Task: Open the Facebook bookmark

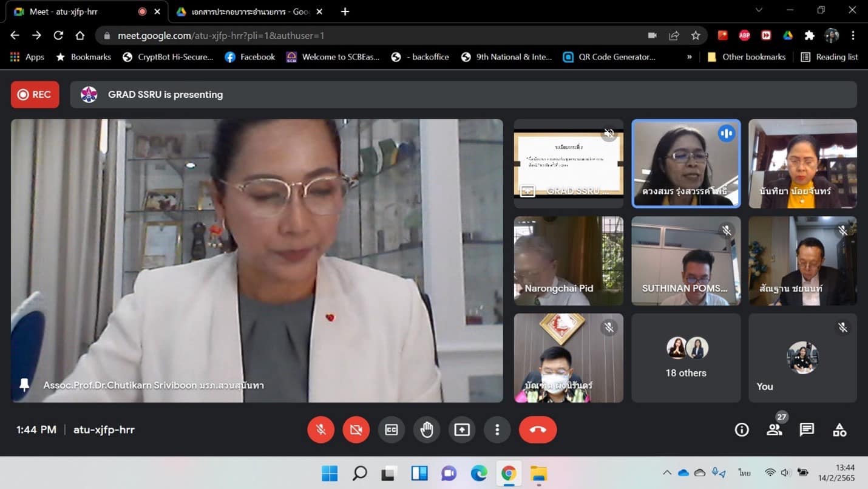Action: [x=250, y=57]
